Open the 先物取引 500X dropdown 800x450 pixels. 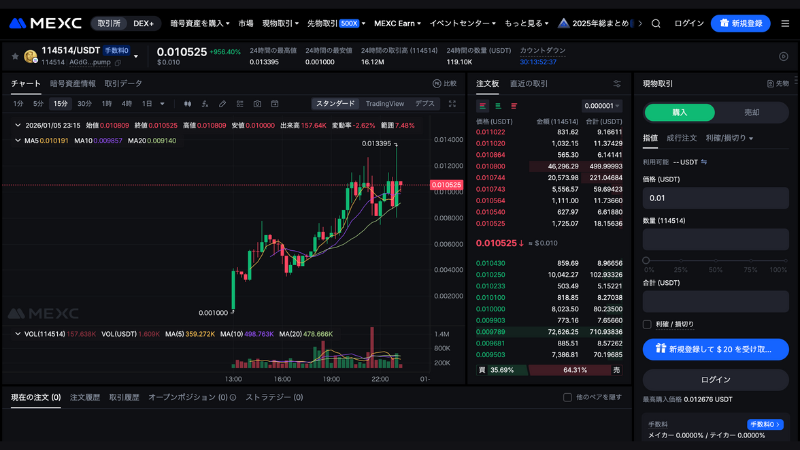[x=336, y=23]
